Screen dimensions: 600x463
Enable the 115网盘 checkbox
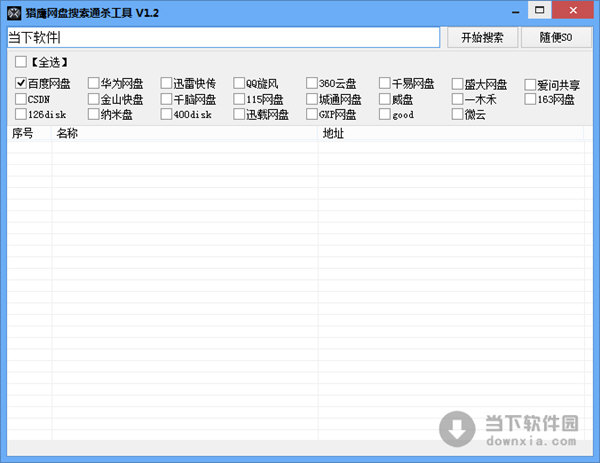click(239, 99)
